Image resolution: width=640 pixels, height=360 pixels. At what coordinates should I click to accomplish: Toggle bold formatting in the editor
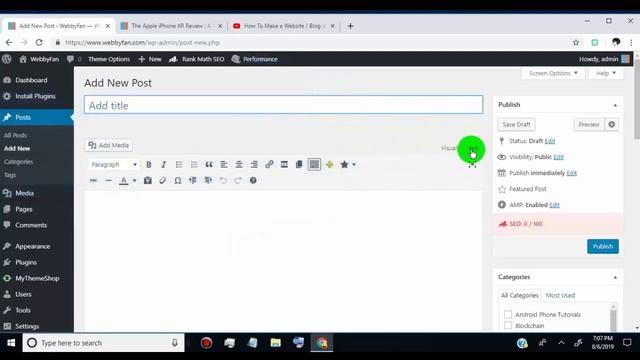click(x=149, y=164)
